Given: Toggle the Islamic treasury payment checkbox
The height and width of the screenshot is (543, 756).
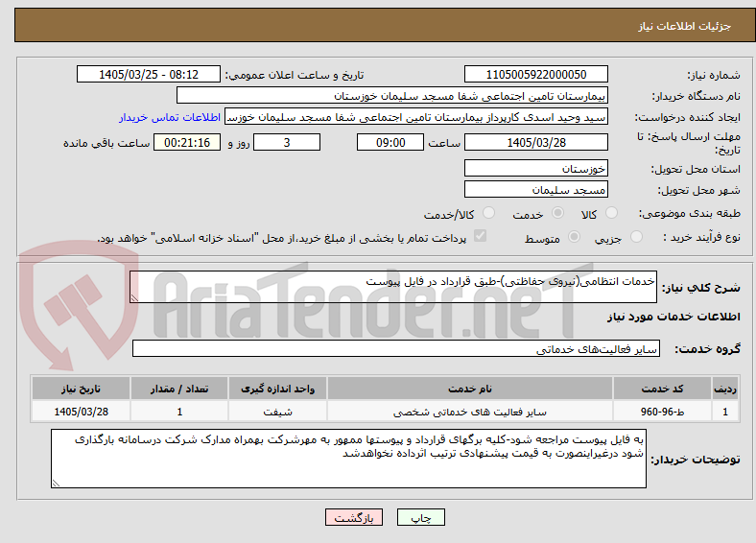Looking at the screenshot, I should 481,236.
